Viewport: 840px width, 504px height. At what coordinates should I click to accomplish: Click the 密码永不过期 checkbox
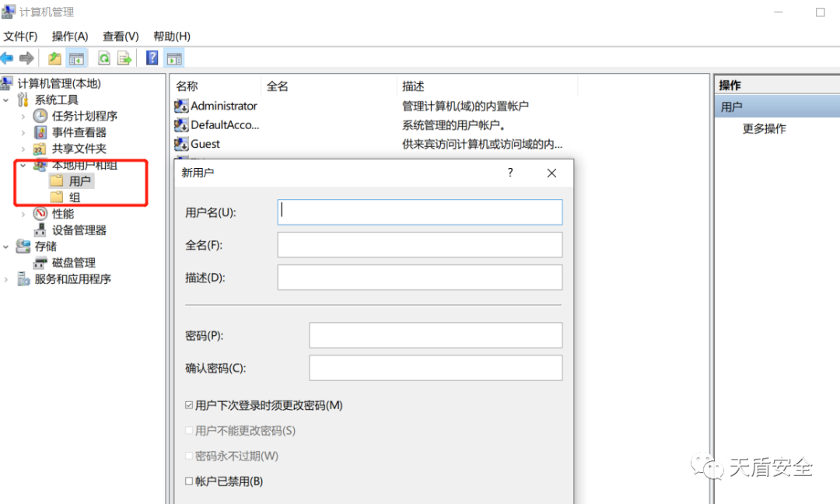188,456
